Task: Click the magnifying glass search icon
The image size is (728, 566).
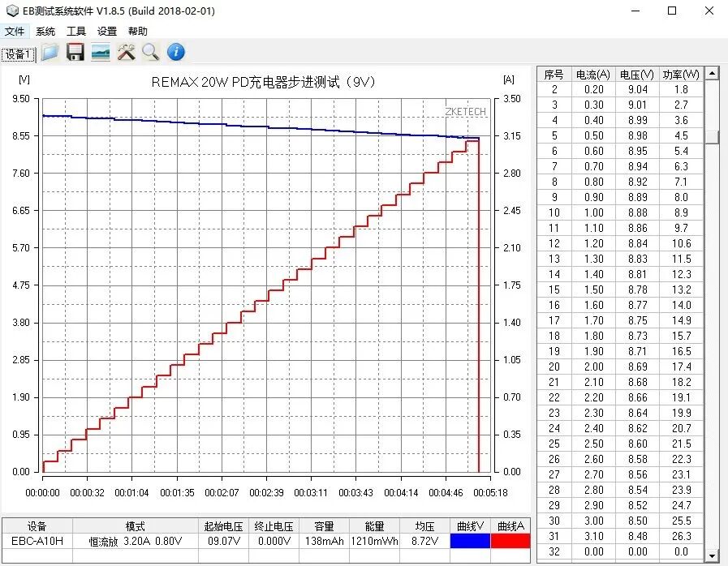Action: (150, 52)
